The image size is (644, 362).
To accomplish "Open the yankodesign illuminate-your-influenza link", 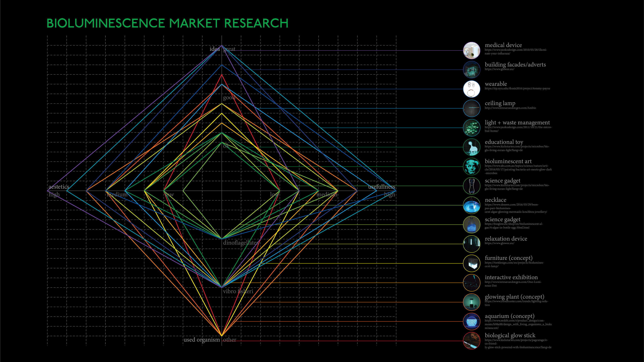I will click(x=516, y=51).
